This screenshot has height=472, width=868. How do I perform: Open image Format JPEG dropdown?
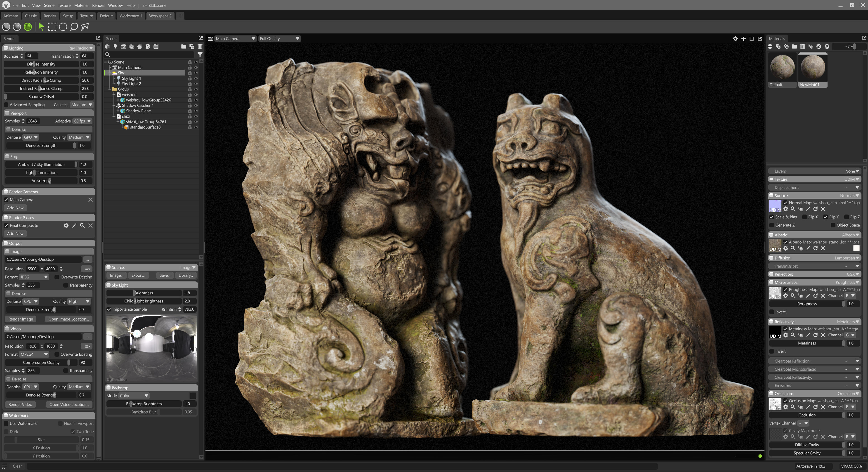34,277
